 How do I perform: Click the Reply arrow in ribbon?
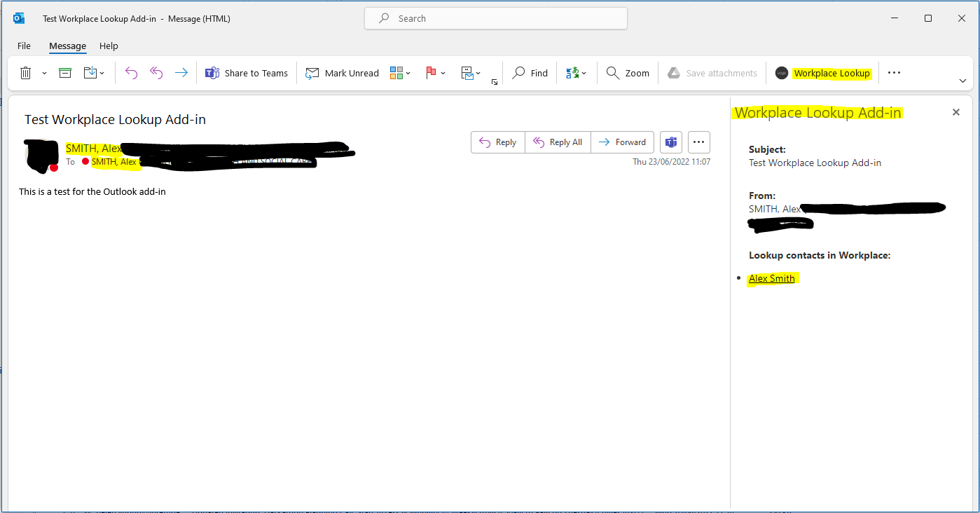point(131,73)
